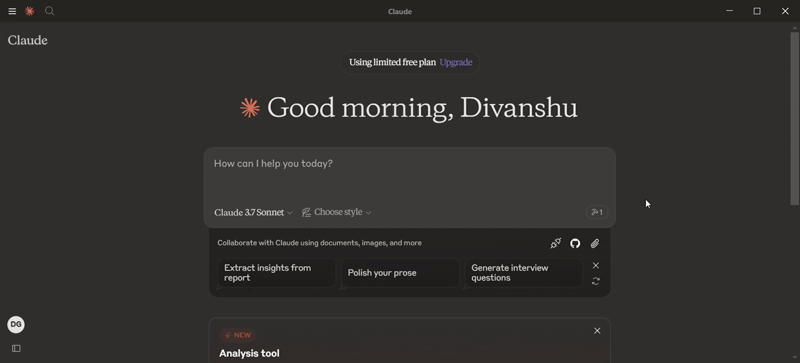800x363 pixels.
Task: Click the Analysis tool heading
Action: click(x=249, y=353)
